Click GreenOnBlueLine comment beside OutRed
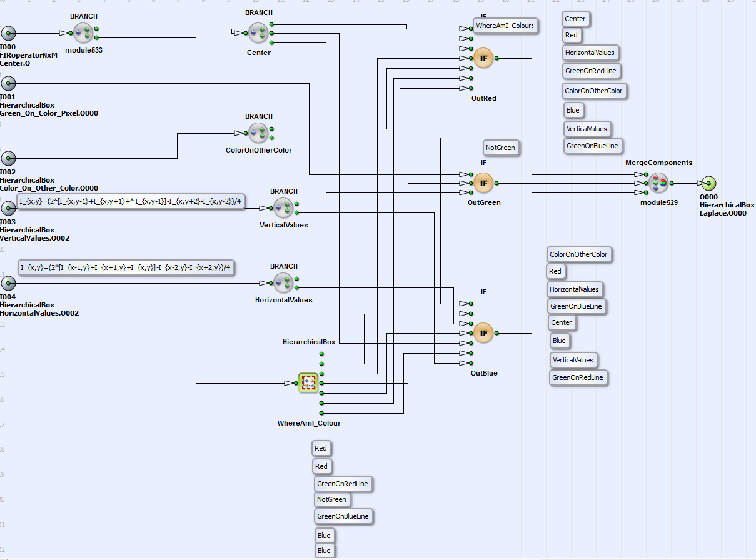The width and height of the screenshot is (756, 560). [592, 146]
